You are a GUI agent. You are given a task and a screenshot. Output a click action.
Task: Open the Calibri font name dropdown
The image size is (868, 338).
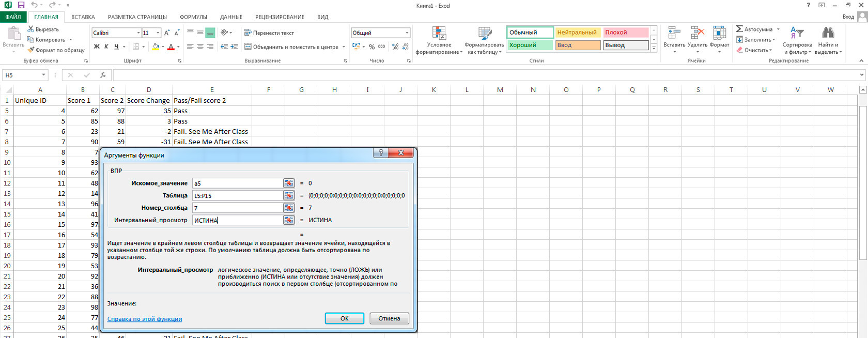138,33
